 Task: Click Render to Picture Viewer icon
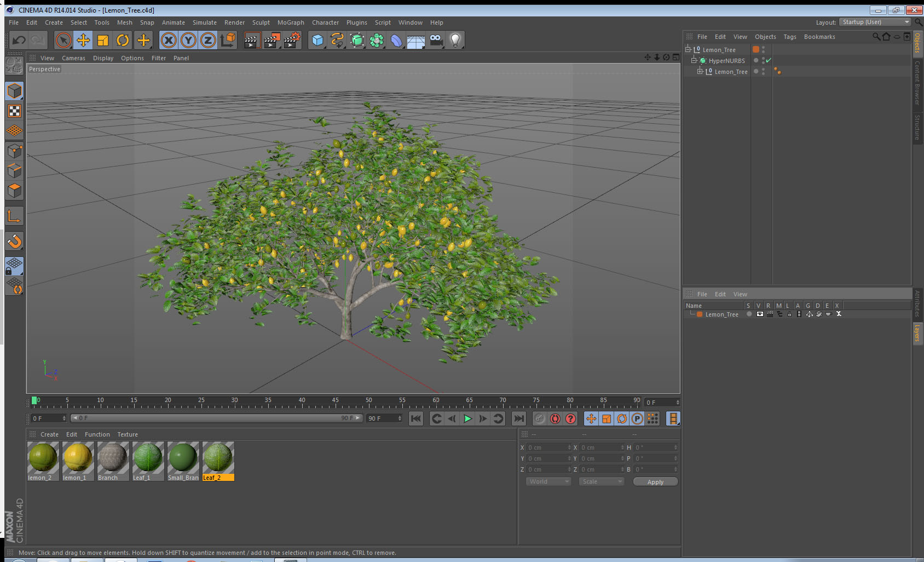[272, 40]
